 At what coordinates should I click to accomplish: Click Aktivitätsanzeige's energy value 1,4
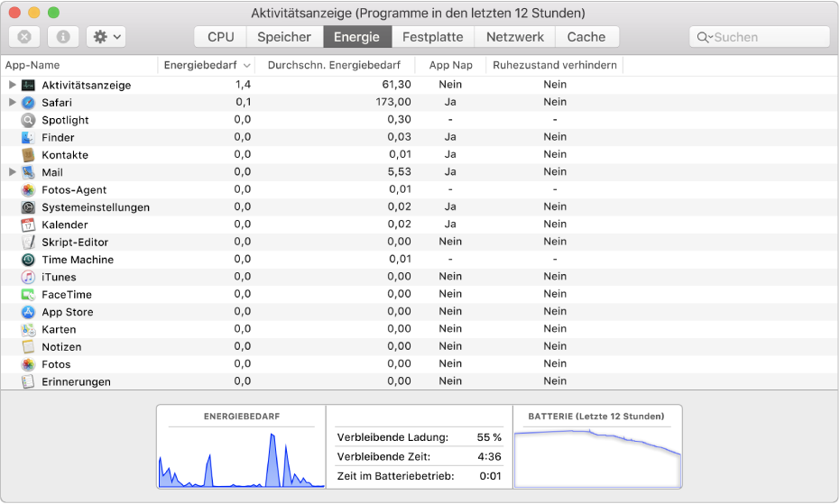point(243,84)
